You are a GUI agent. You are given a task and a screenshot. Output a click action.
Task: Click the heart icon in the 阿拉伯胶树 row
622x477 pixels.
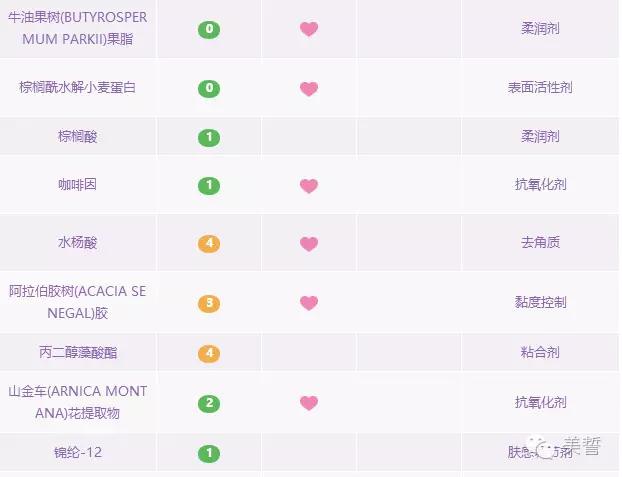point(309,302)
